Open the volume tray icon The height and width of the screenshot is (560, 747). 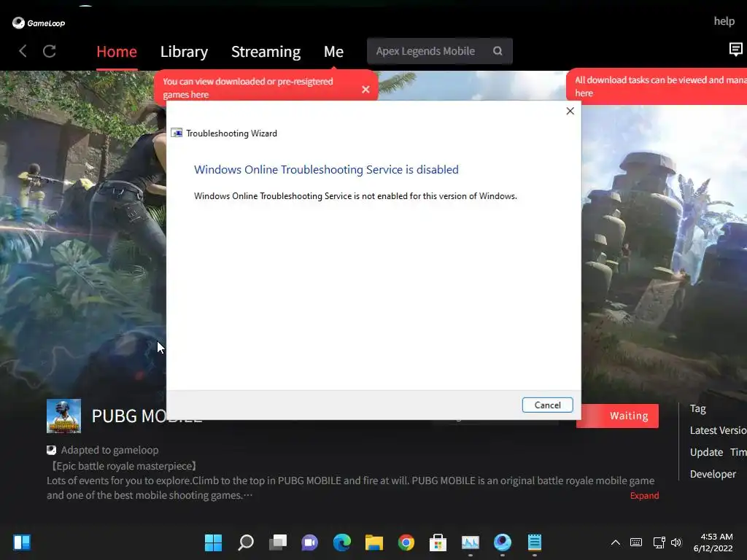(x=676, y=542)
